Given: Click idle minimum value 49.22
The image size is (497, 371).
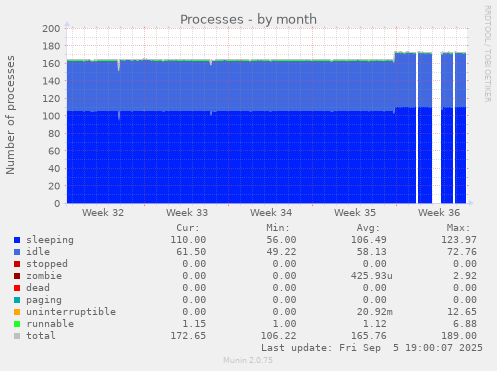Looking at the screenshot, I should click(x=281, y=252).
